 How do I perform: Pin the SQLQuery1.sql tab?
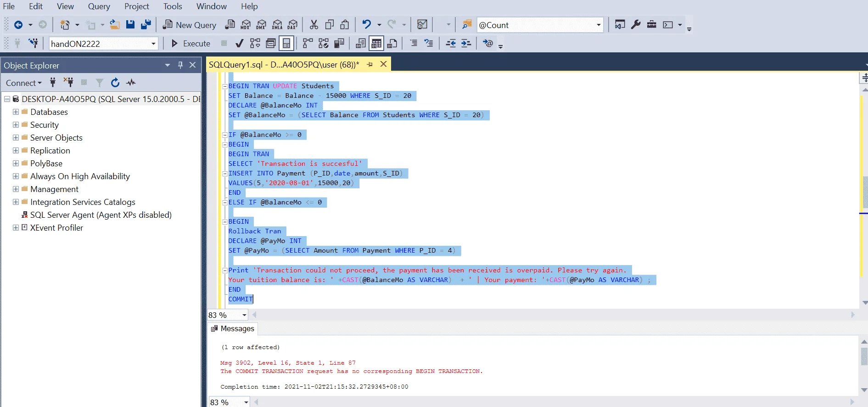(x=370, y=65)
